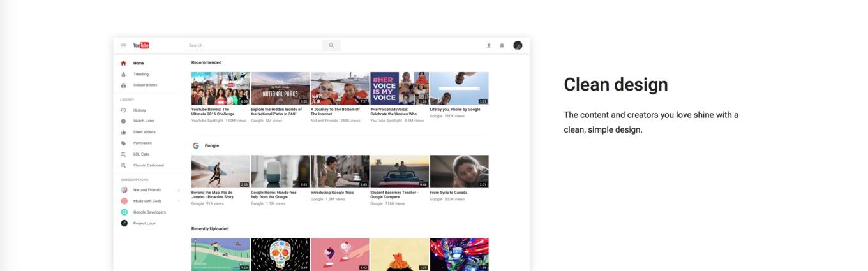Click the Classic Cartoons playlist icon
This screenshot has width=868, height=271.
[123, 165]
